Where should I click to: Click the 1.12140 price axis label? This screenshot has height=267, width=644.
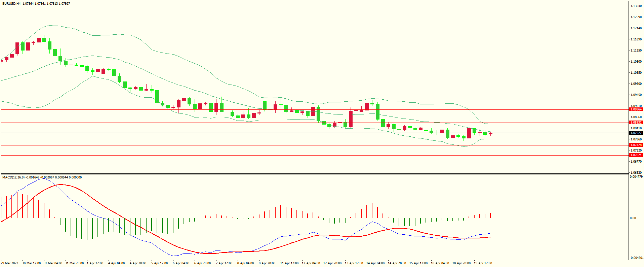[x=636, y=28]
